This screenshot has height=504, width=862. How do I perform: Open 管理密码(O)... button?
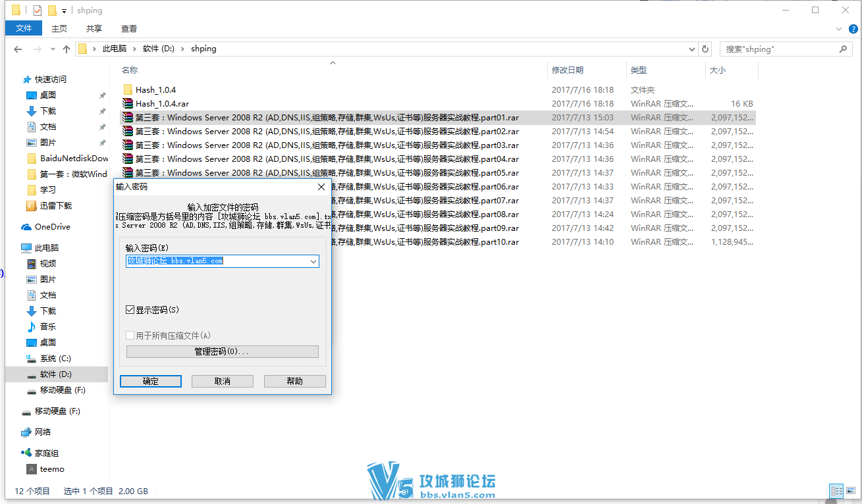pos(223,351)
